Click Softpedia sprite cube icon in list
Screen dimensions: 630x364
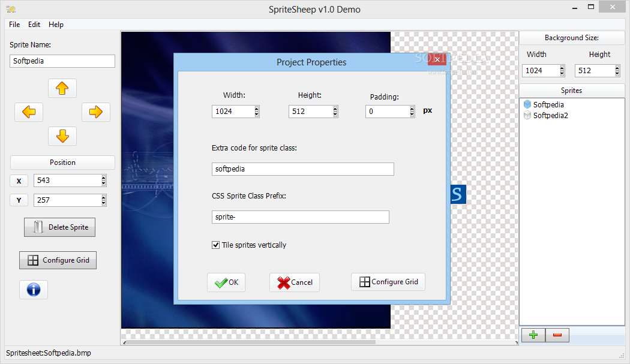click(x=527, y=104)
